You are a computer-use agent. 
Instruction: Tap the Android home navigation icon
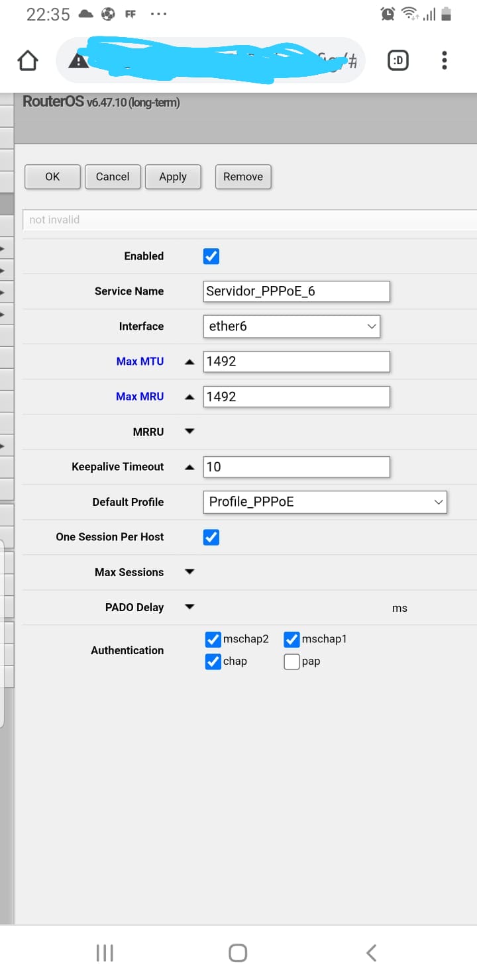[238, 953]
